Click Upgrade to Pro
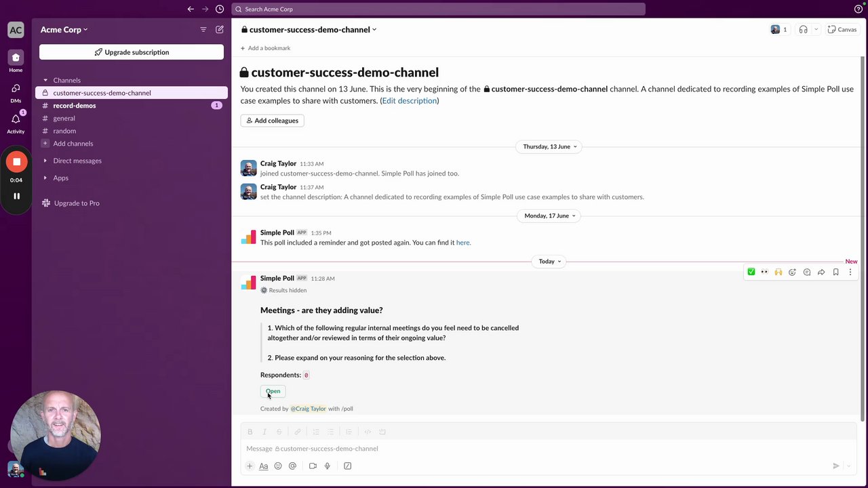The height and width of the screenshot is (488, 868). click(71, 203)
